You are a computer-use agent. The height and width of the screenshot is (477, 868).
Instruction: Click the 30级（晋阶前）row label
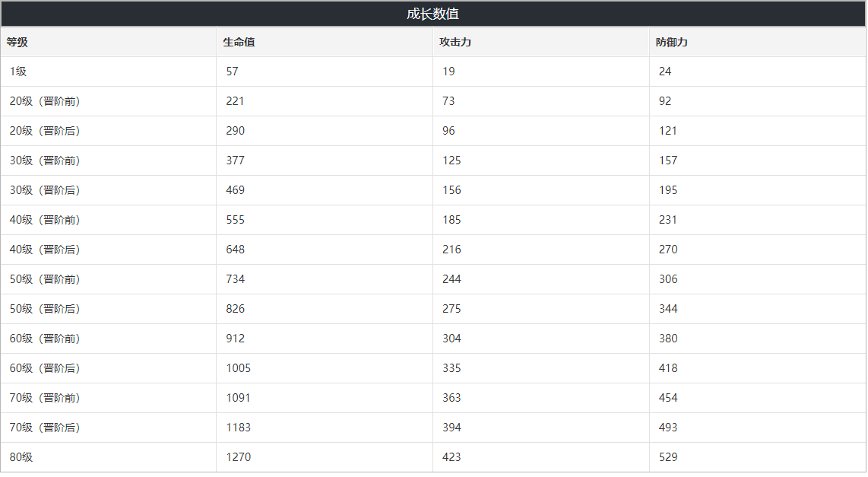click(45, 161)
